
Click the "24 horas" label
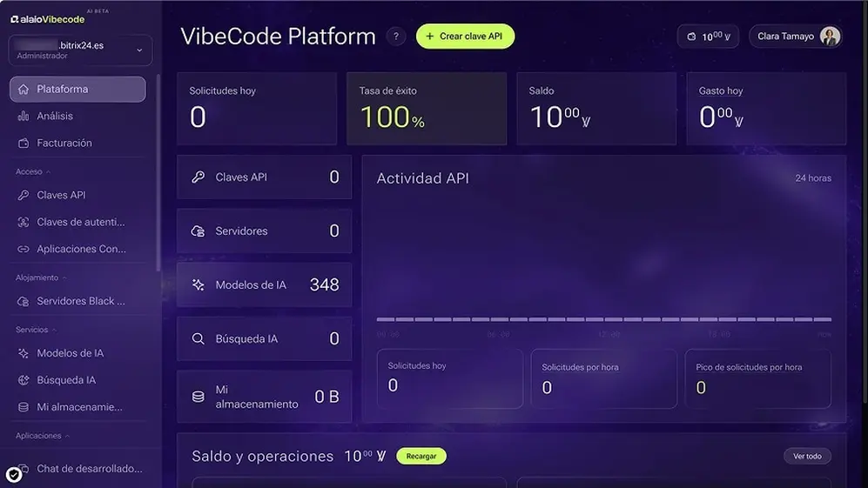coord(813,178)
